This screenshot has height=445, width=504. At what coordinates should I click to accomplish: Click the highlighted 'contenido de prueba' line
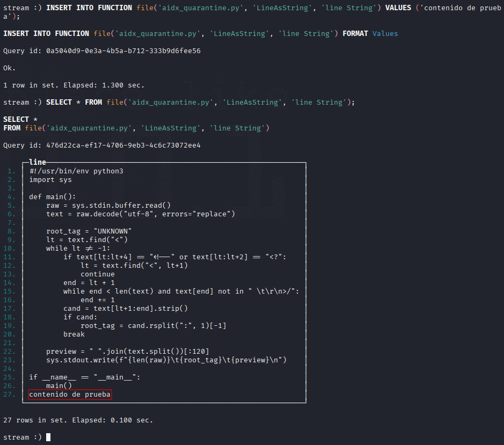70,395
